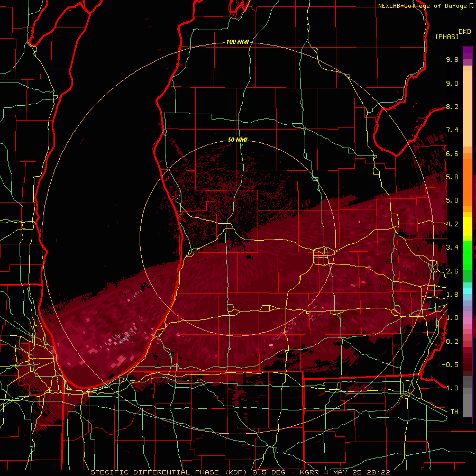This screenshot has width=476, height=476.
Task: Select the 9.8 value on the scale
Action: click(x=452, y=59)
